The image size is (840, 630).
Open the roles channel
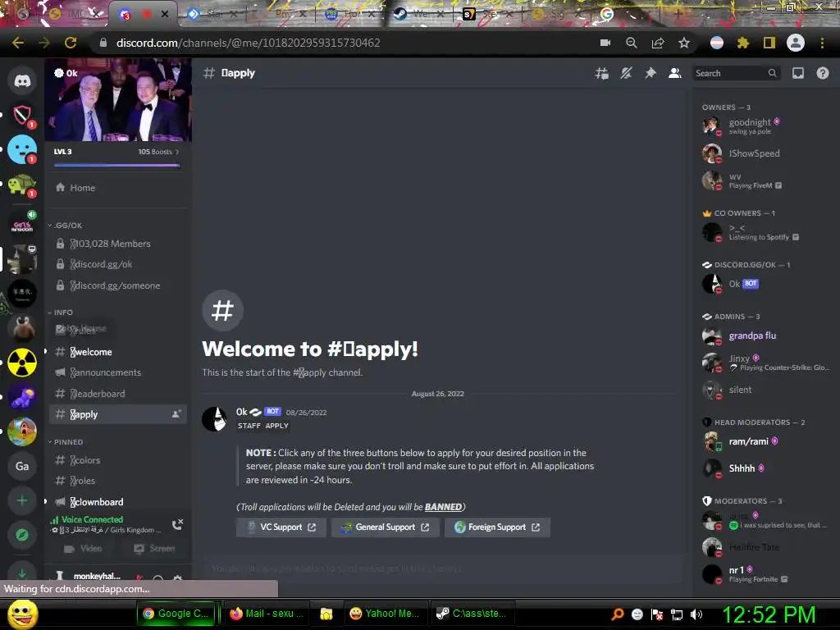(x=118, y=481)
